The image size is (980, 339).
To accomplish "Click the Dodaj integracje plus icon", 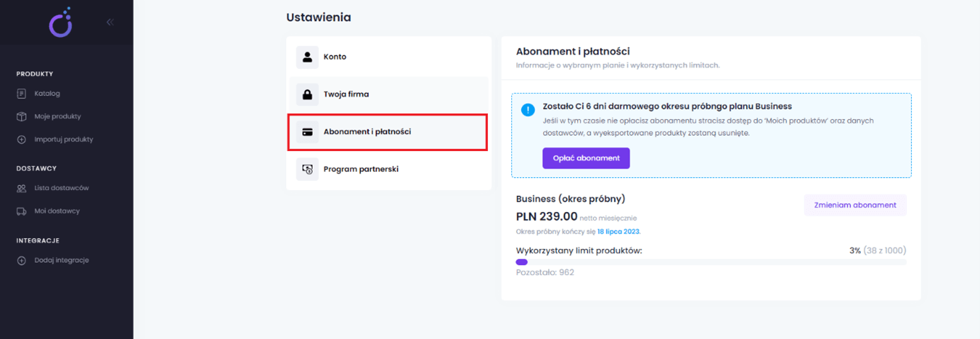I will (21, 260).
